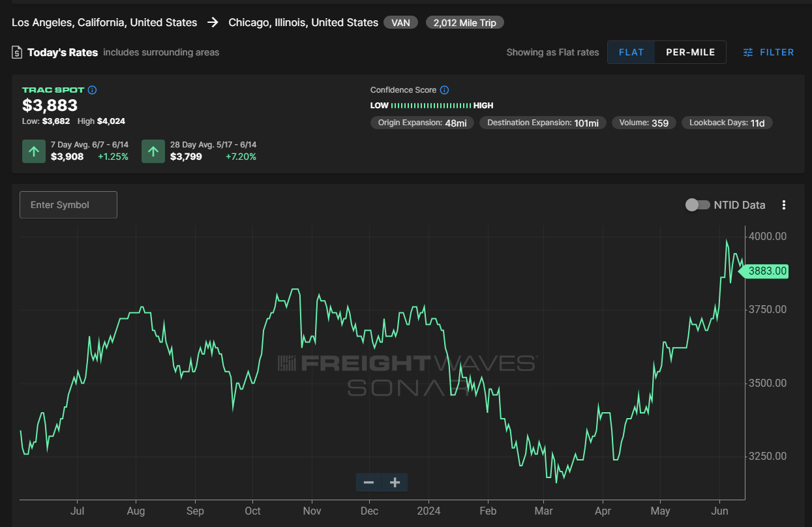The height and width of the screenshot is (527, 812).
Task: Click the 3883.00 current price marker
Action: click(x=764, y=271)
